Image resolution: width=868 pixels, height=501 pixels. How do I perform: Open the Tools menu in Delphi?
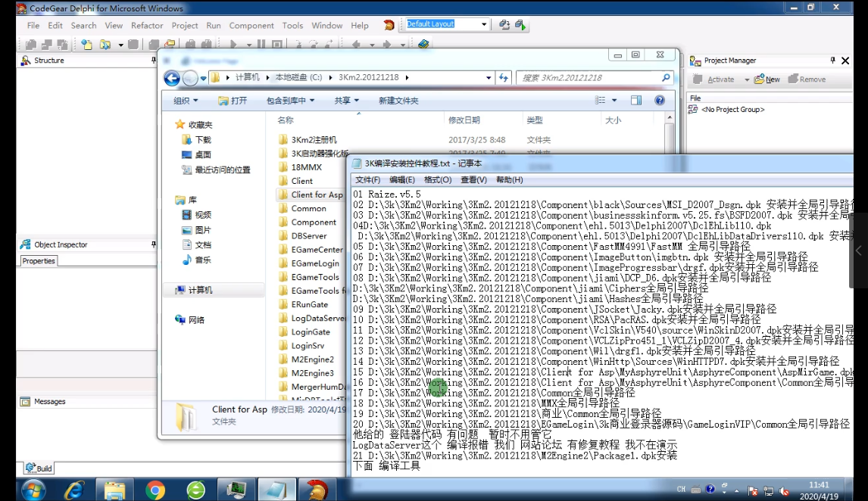pos(292,26)
